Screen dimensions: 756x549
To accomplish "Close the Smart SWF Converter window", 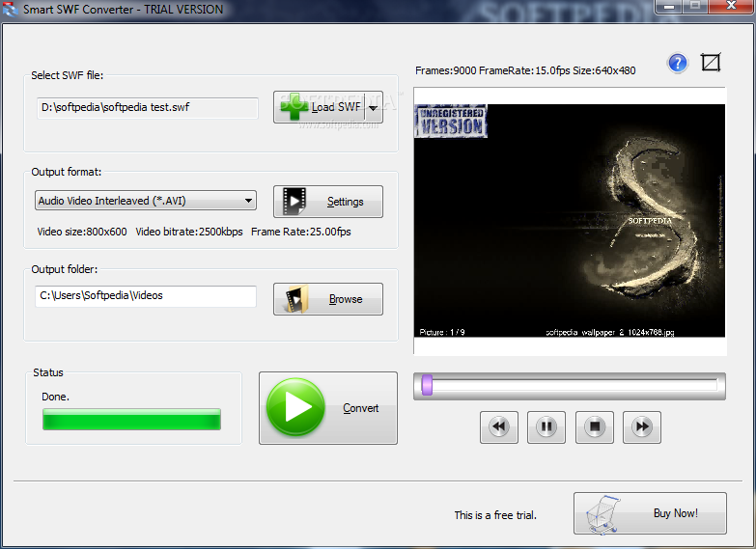I will (731, 6).
